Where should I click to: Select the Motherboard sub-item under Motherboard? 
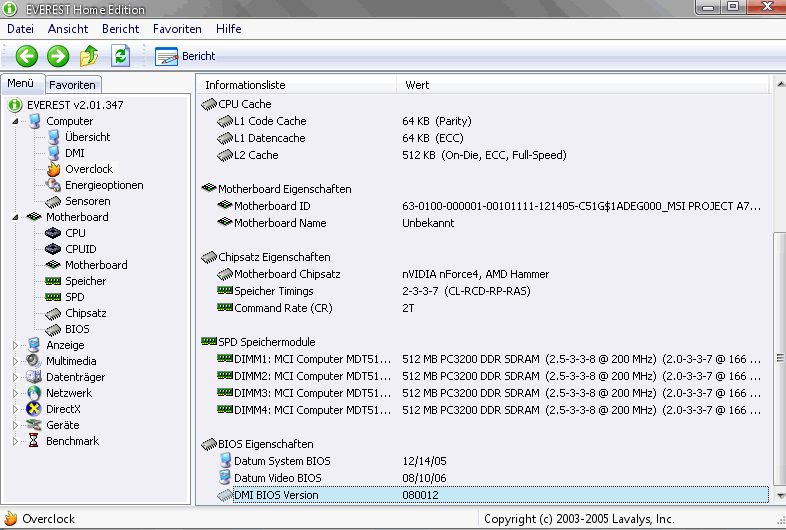86,265
